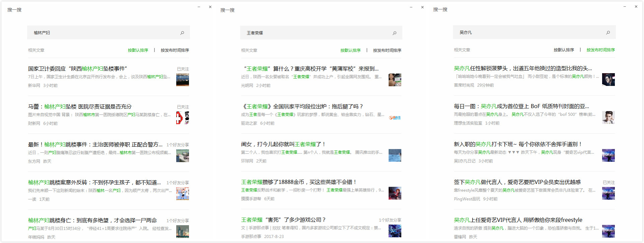
Task: Click thumbnail of the 环球网 article
Action: tap(395, 155)
